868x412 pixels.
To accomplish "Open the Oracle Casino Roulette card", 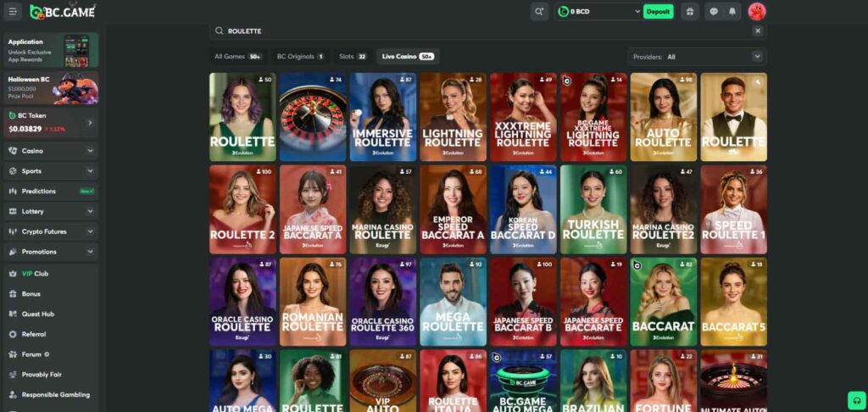I will click(242, 302).
